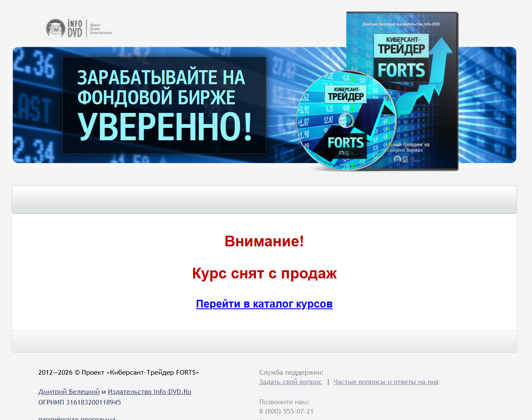Select the phone number 8 (800) 555-07-21

(286, 411)
